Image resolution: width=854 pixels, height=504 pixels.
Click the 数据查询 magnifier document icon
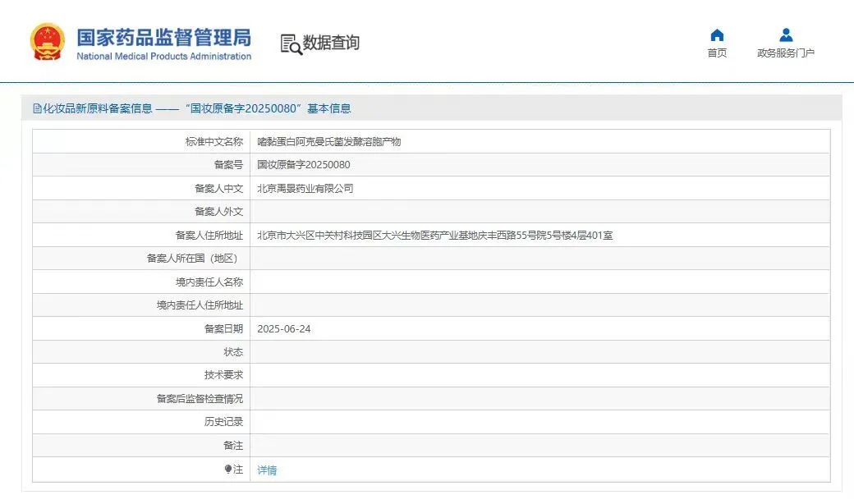point(291,44)
